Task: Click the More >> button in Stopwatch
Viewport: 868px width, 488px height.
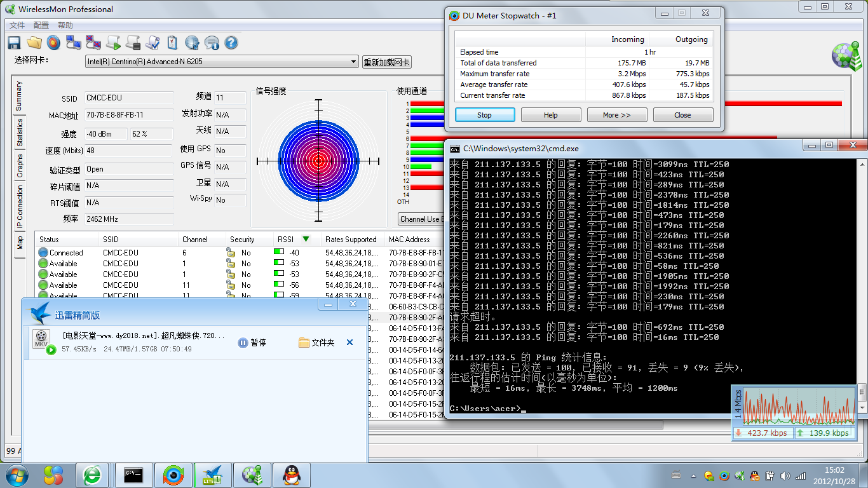Action: (616, 115)
